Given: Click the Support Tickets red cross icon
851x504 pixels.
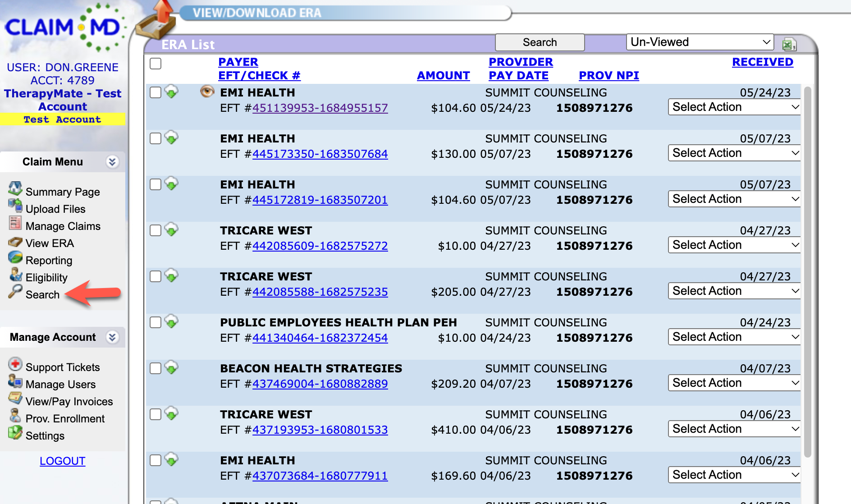Looking at the screenshot, I should click(x=15, y=364).
